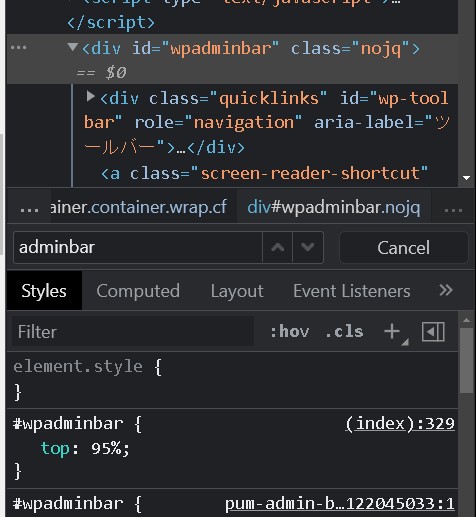This screenshot has width=476, height=517.
Task: Open the Event Listeners tab
Action: tap(352, 291)
